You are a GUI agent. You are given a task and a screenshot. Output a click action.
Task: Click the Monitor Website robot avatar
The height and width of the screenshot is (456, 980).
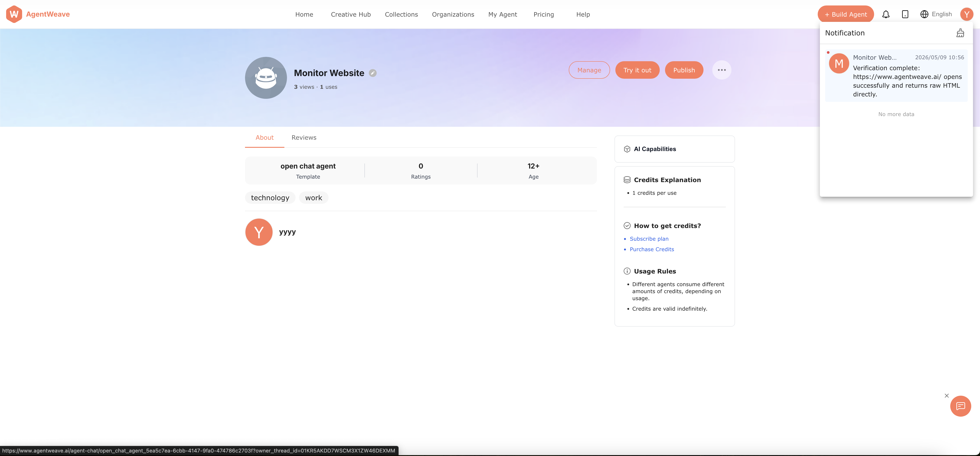point(266,78)
